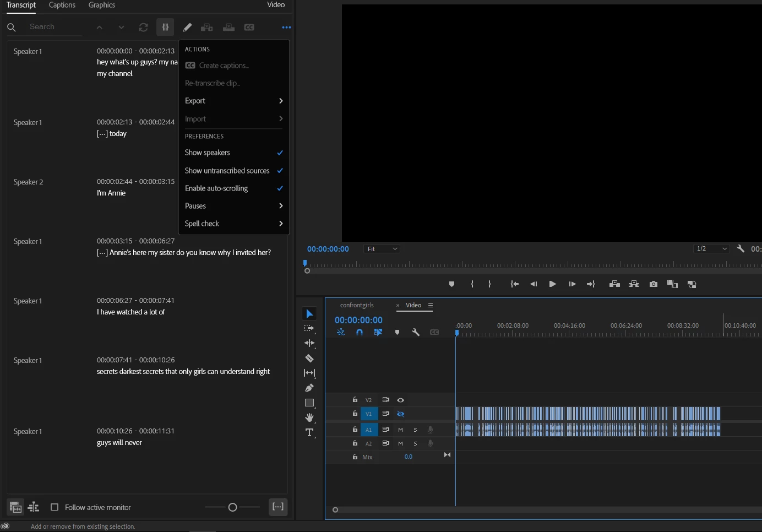Click the timeline horizontal zoom scrollbar handle
The height and width of the screenshot is (532, 762).
(335, 510)
